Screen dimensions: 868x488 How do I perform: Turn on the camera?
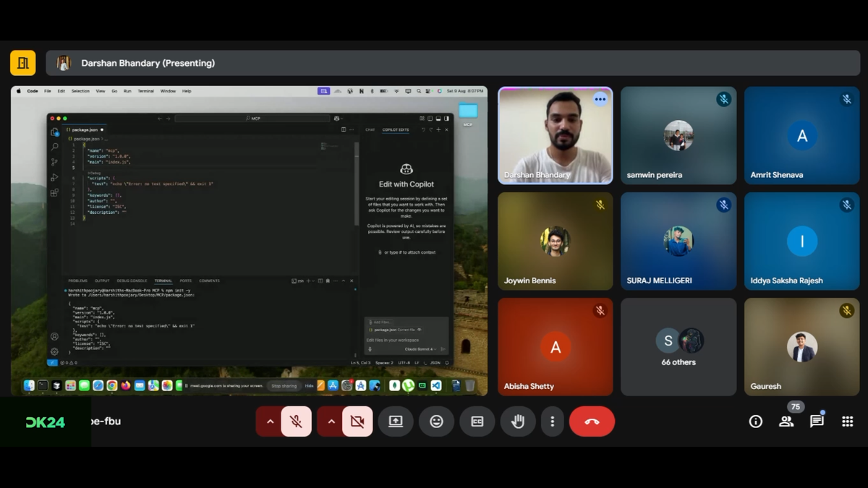click(x=357, y=421)
